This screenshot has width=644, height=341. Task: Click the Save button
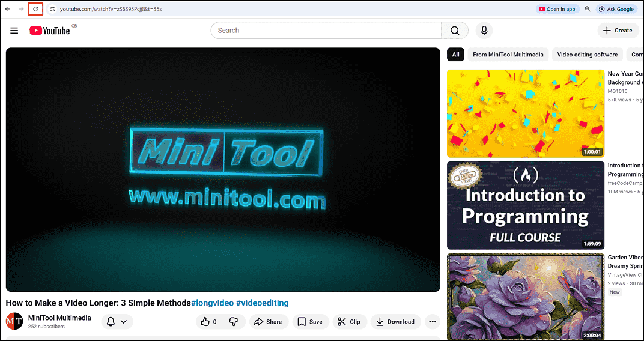tap(311, 322)
